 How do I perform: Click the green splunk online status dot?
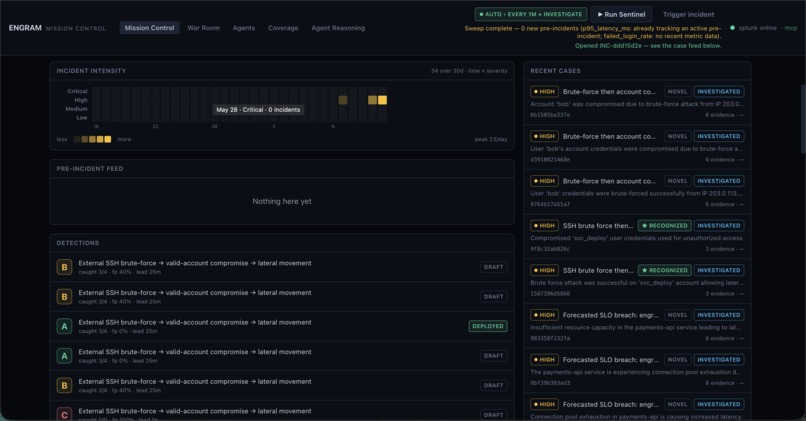click(x=732, y=28)
